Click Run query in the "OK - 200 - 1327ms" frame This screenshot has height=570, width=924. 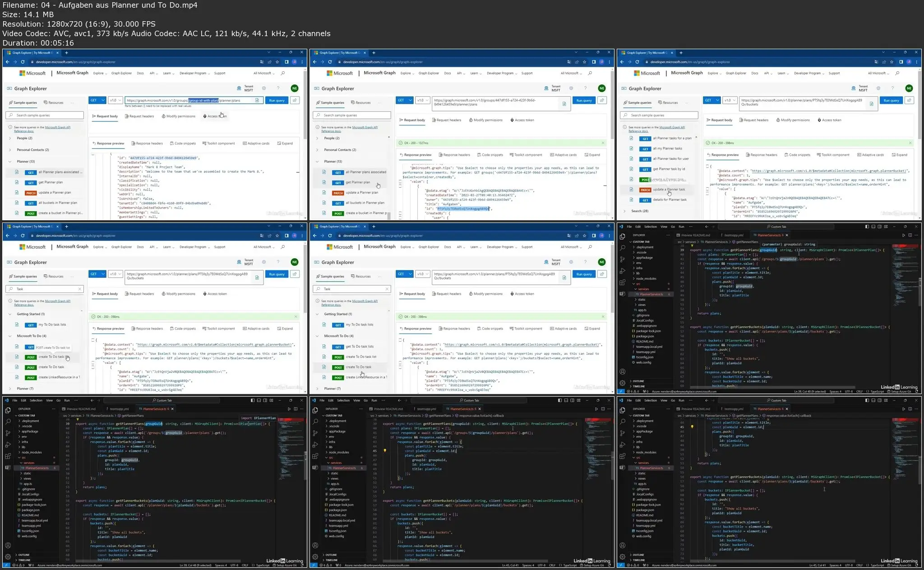tap(584, 100)
